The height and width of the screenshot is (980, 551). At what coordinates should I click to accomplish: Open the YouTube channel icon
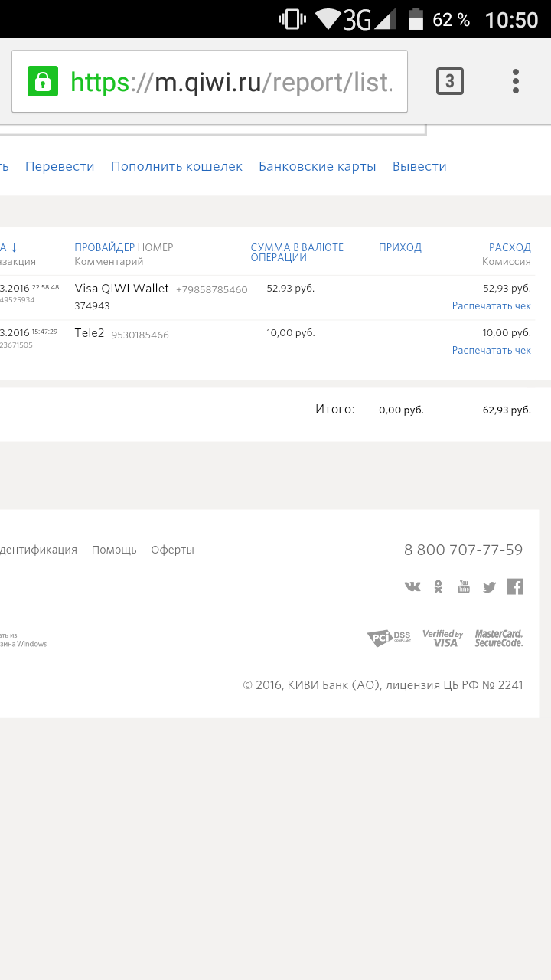click(464, 586)
